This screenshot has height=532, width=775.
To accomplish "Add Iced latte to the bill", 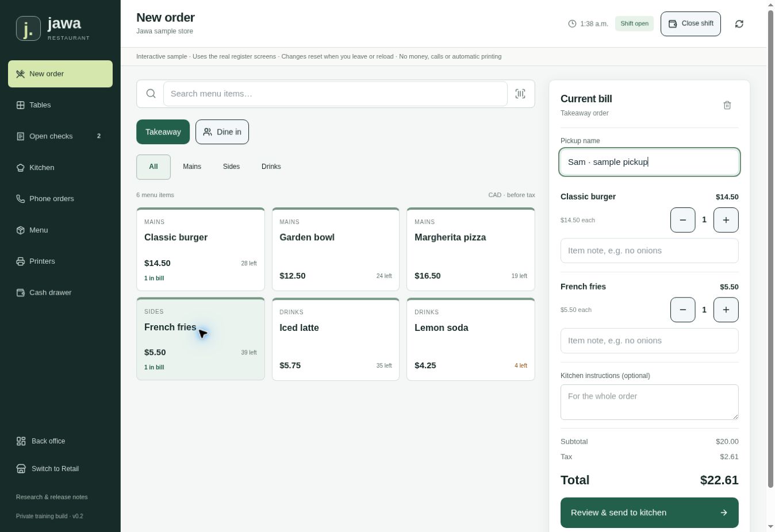I will click(336, 339).
